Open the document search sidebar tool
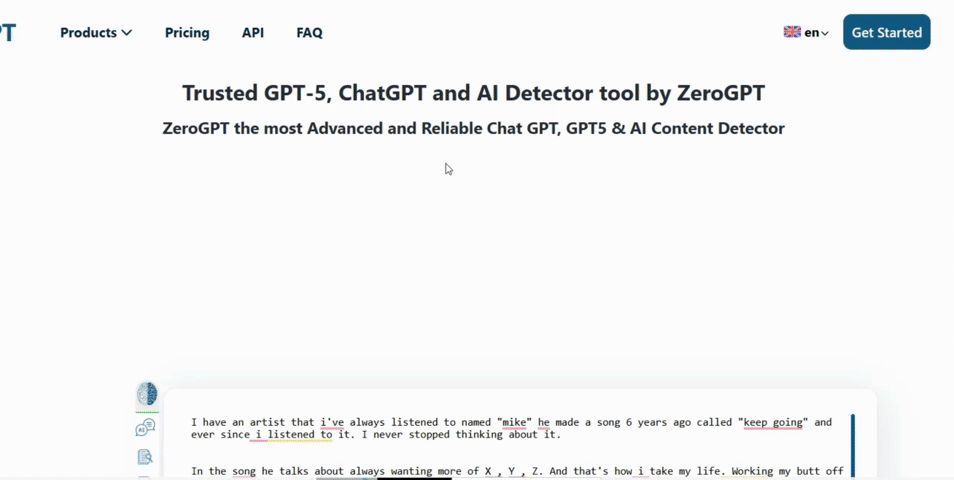The width and height of the screenshot is (954, 480). pyautogui.click(x=145, y=456)
